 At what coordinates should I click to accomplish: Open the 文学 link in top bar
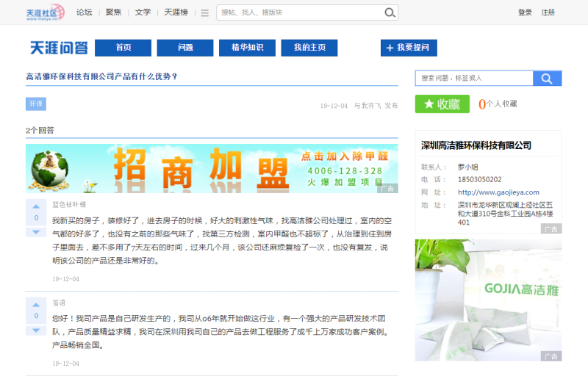click(x=143, y=12)
